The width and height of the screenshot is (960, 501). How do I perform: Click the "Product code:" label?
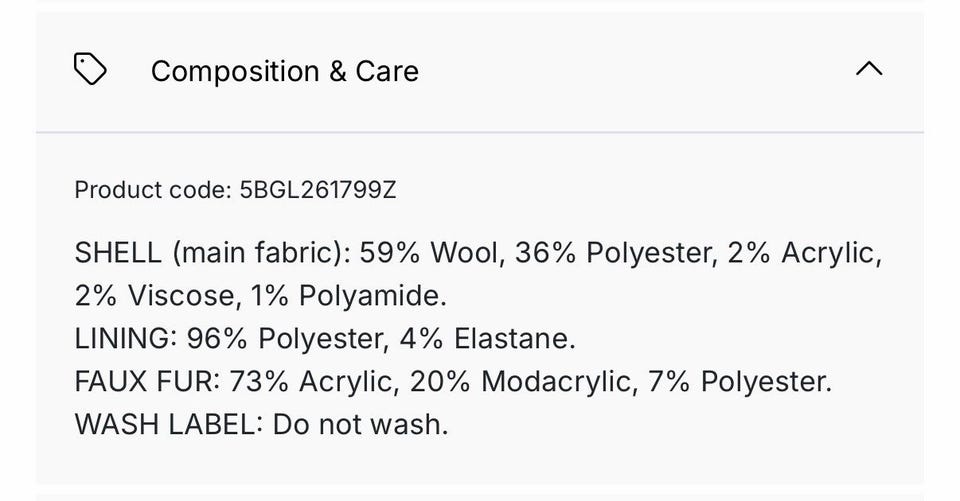[153, 189]
